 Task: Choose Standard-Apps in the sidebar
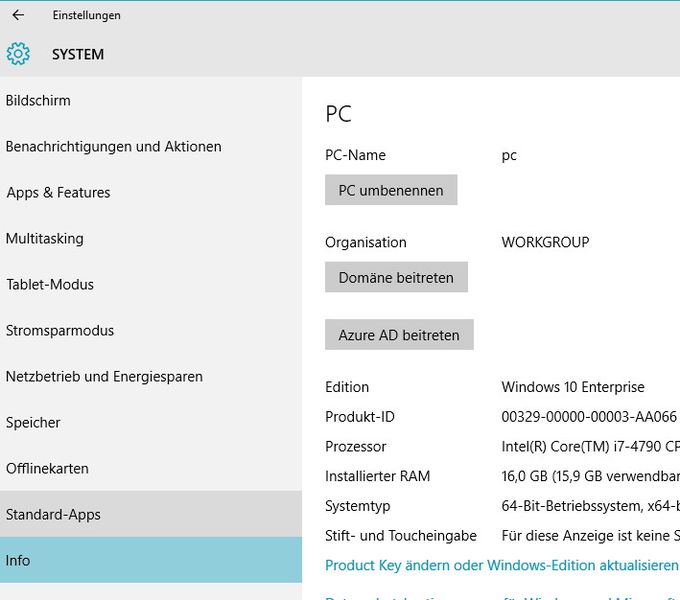(x=53, y=515)
